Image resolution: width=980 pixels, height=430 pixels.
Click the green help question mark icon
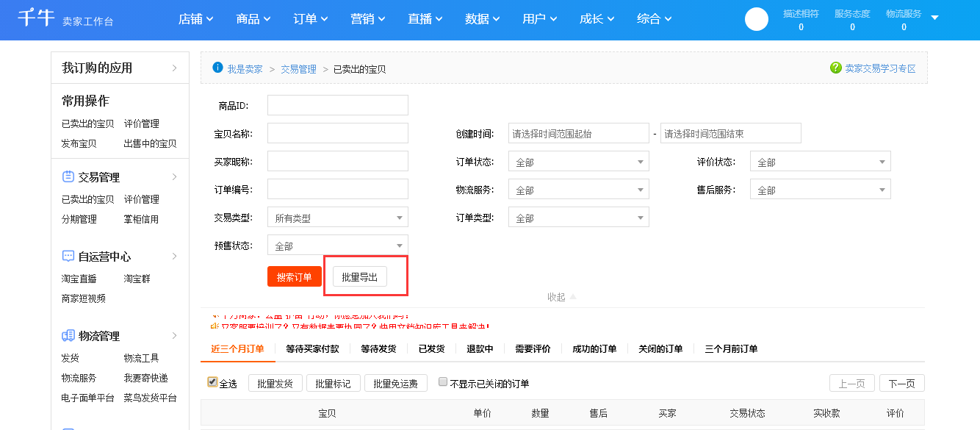[835, 68]
